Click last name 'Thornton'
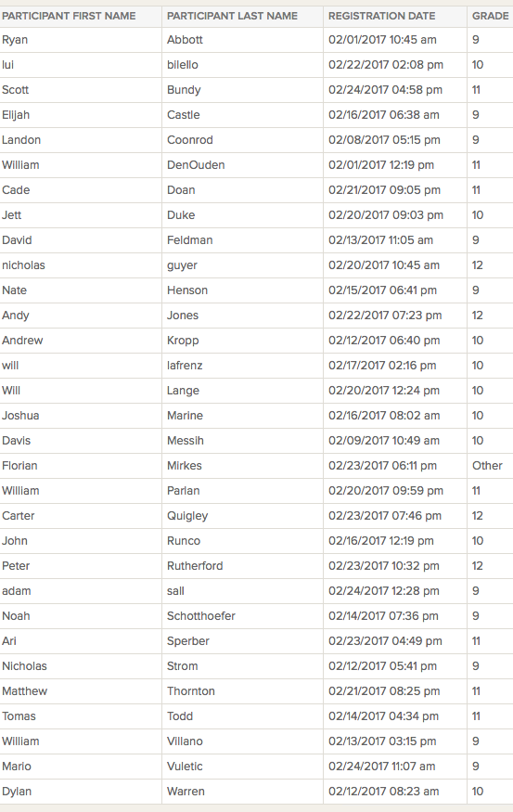This screenshot has width=513, height=812. click(x=190, y=691)
